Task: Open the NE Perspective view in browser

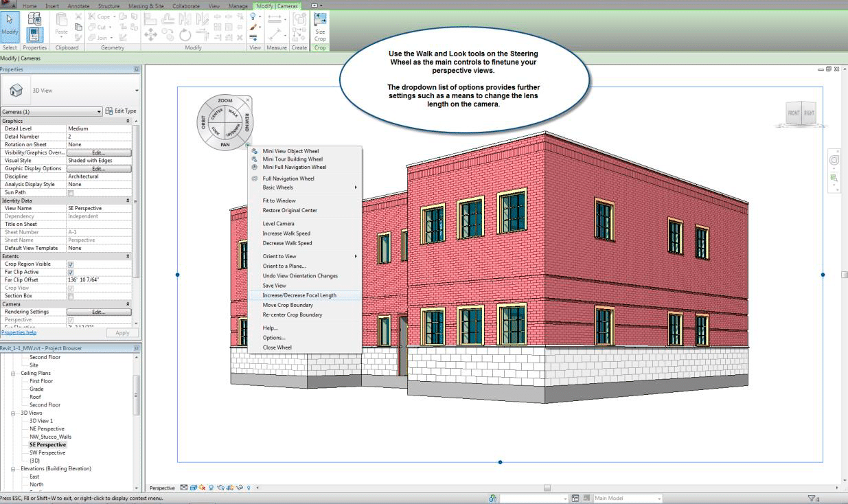Action: pos(47,429)
